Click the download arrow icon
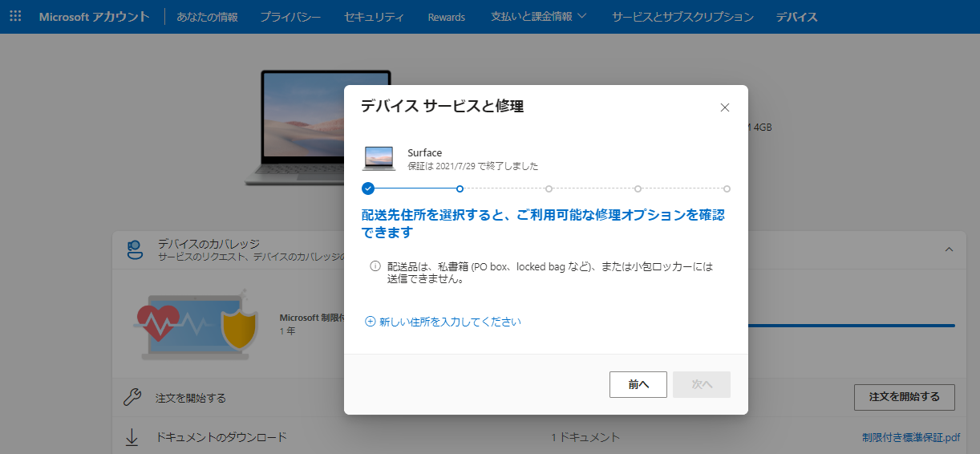Image resolution: width=980 pixels, height=454 pixels. pyautogui.click(x=132, y=438)
